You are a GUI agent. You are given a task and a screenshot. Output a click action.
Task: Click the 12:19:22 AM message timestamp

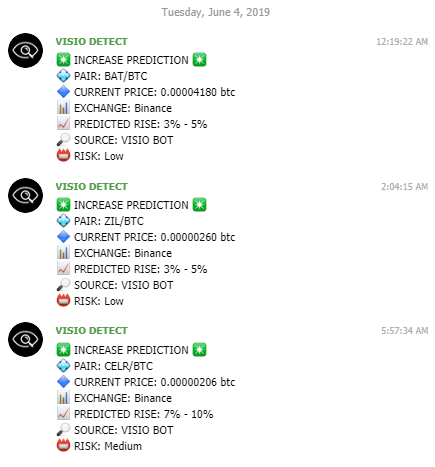pyautogui.click(x=402, y=42)
